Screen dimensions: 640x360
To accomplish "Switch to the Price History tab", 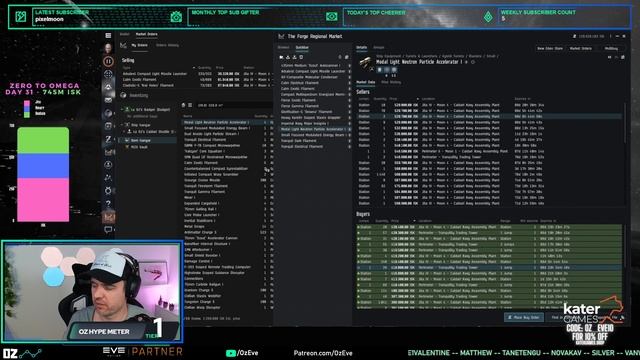I will [391, 82].
